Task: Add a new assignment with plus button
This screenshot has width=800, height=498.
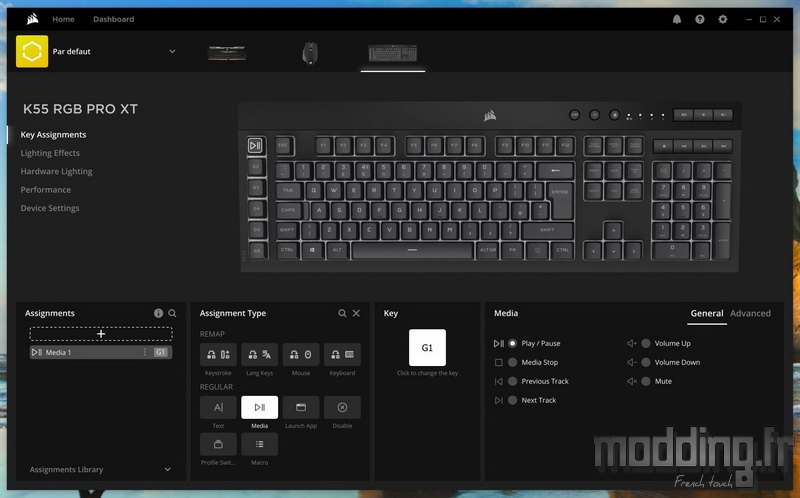Action: point(101,334)
